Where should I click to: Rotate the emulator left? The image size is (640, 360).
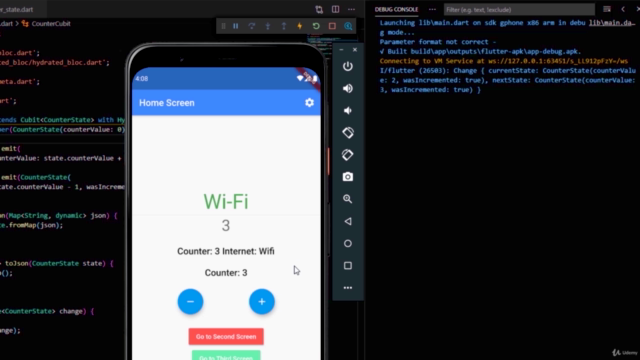pyautogui.click(x=348, y=133)
